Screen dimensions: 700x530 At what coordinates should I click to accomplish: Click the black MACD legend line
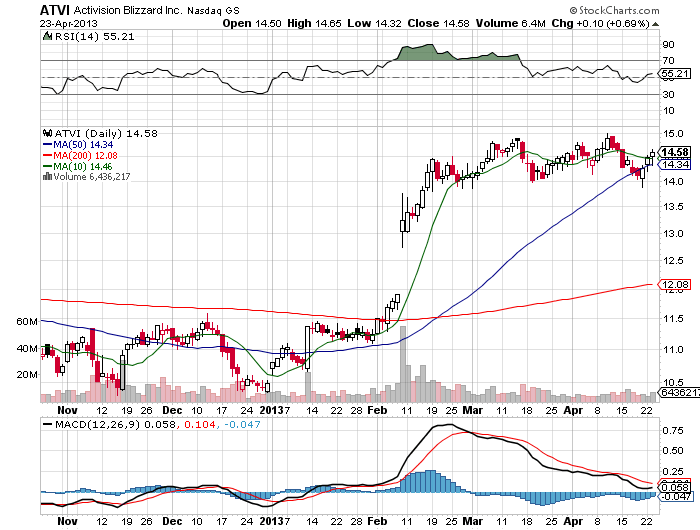tap(47, 424)
